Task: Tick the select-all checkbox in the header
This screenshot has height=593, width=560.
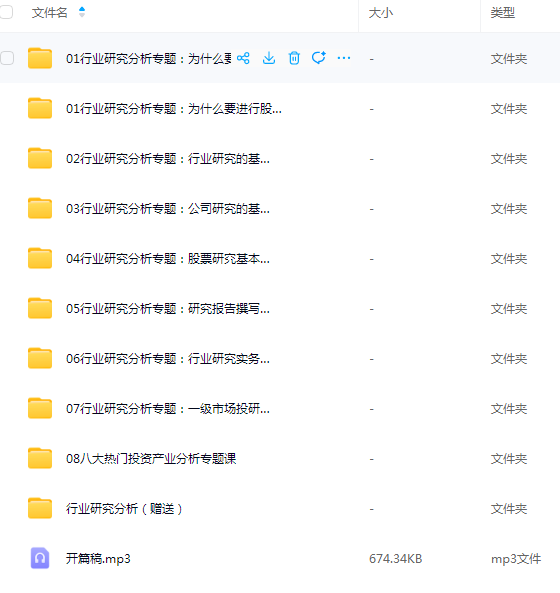Action: tap(6, 12)
